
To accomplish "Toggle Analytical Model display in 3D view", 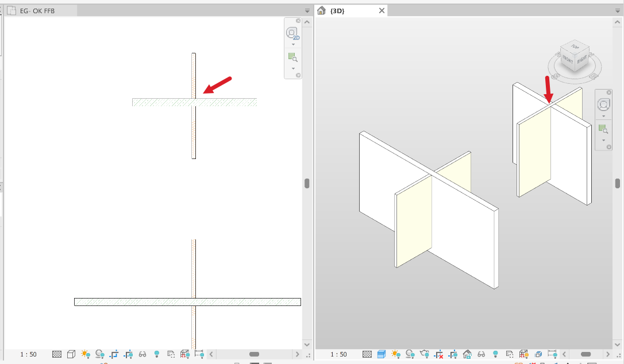I will (523, 354).
